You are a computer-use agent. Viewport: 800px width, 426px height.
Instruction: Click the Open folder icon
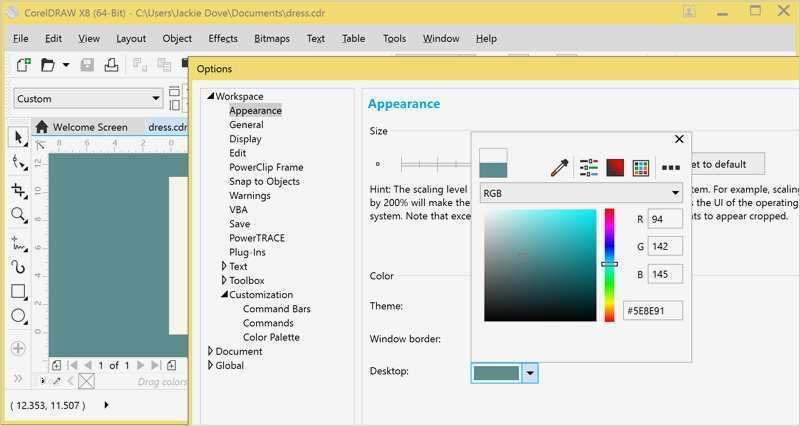[48, 65]
